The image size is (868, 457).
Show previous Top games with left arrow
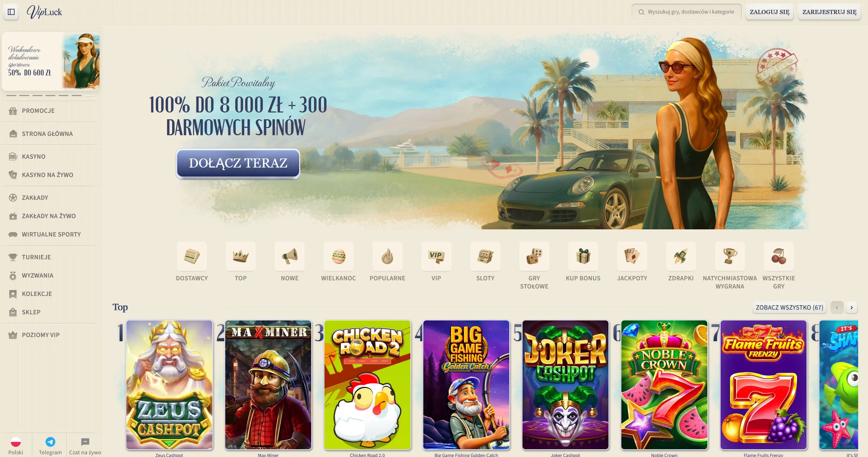click(x=837, y=307)
